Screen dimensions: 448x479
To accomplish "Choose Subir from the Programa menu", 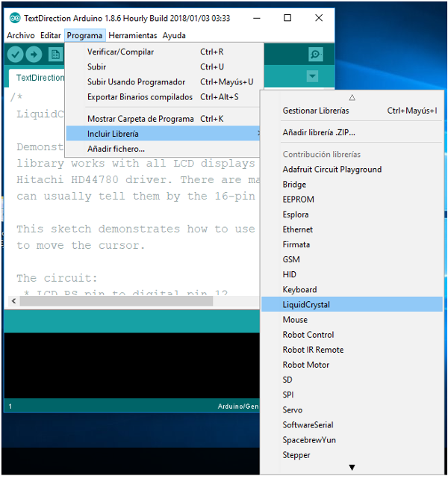I will pyautogui.click(x=163, y=67).
